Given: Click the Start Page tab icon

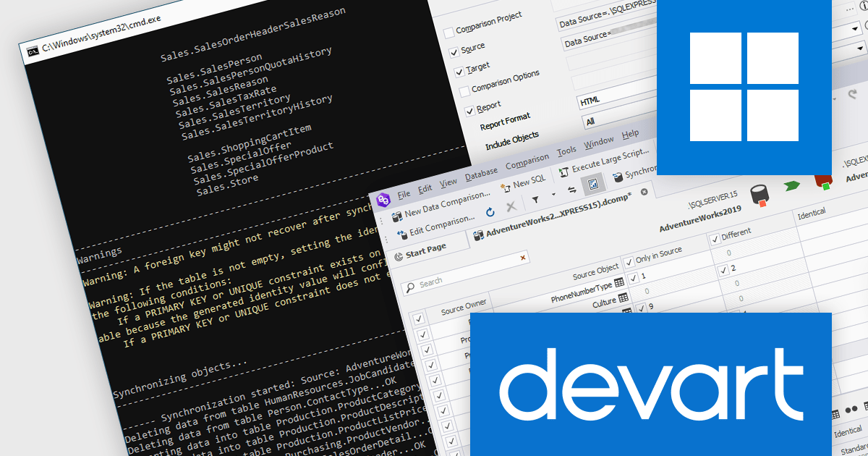Looking at the screenshot, I should click(399, 256).
